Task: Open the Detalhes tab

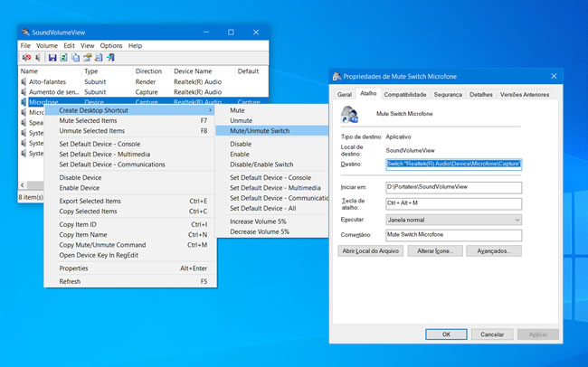Action: click(x=481, y=94)
